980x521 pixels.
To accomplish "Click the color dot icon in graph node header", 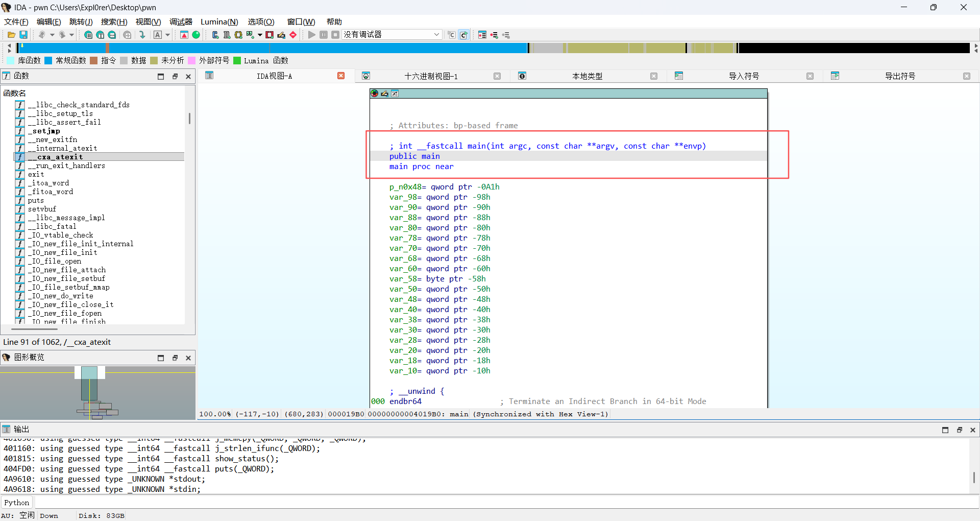I will [375, 93].
